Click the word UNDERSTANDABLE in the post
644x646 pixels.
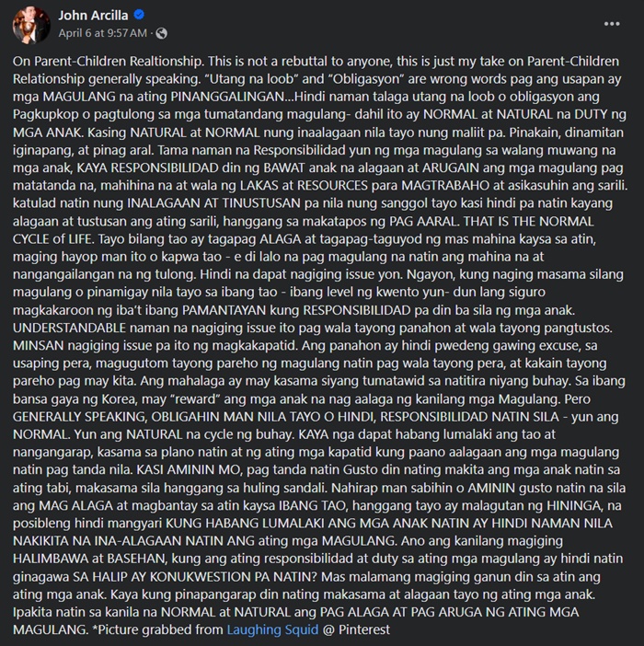point(69,328)
